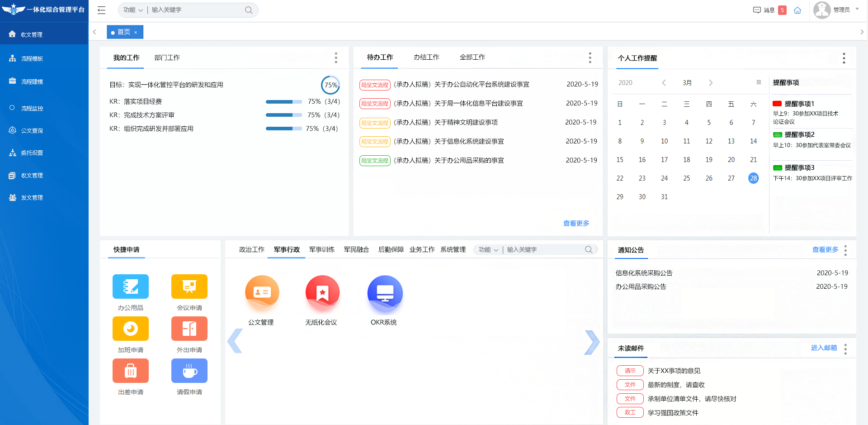Image resolution: width=868 pixels, height=425 pixels.
Task: Expand the 管理员 account dropdown arrow
Action: 857,9
